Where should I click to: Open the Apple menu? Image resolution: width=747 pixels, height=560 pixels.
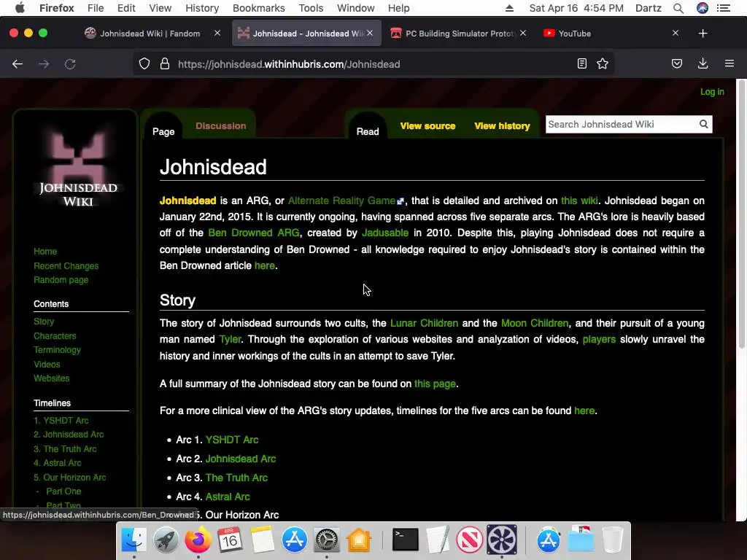pos(20,8)
